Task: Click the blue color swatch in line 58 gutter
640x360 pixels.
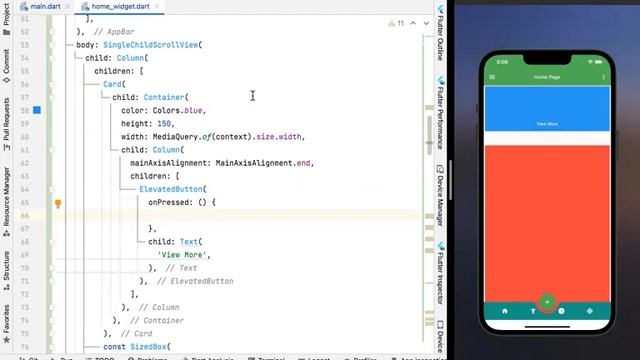Action: coord(37,110)
